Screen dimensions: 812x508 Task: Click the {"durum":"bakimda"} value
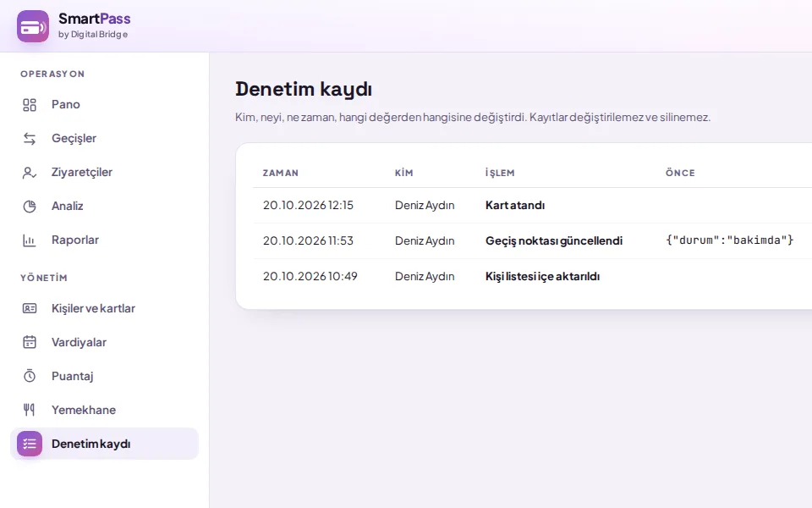pyautogui.click(x=730, y=240)
